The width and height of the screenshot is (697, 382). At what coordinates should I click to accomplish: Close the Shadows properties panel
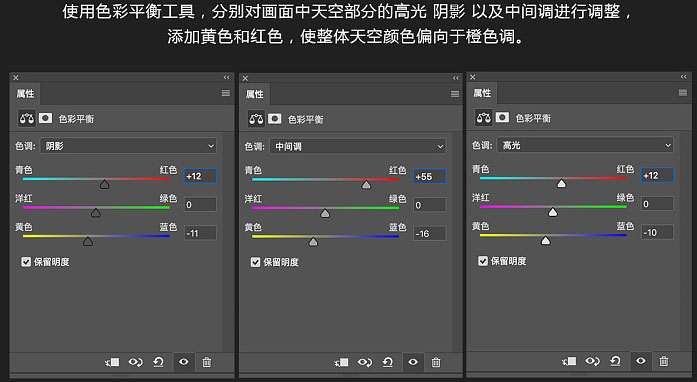pos(16,78)
